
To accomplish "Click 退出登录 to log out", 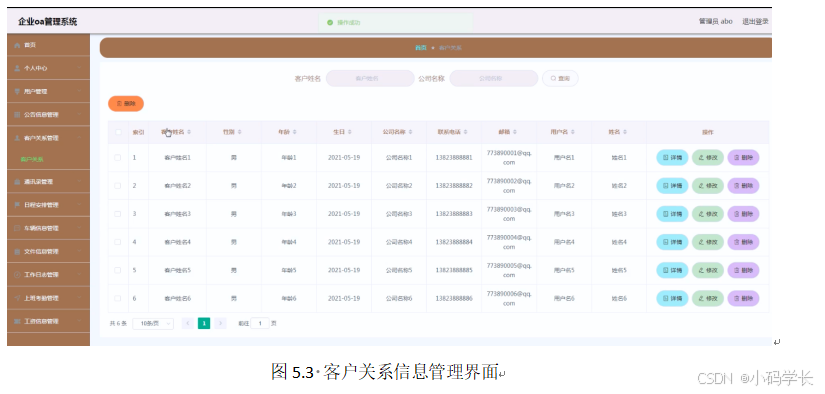I will coord(755,22).
